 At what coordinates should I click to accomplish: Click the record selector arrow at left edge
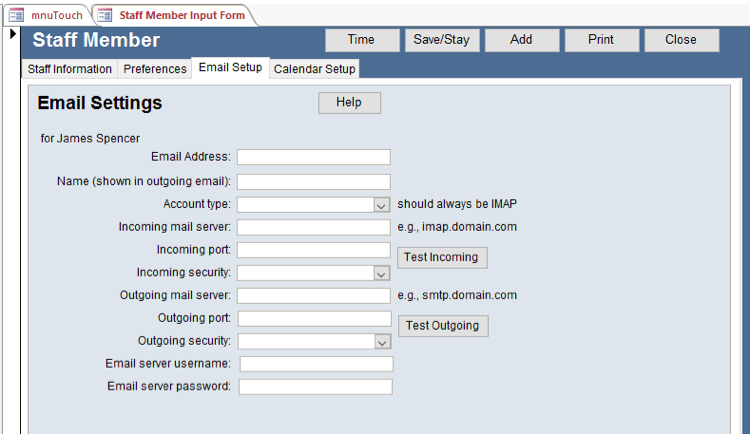12,34
